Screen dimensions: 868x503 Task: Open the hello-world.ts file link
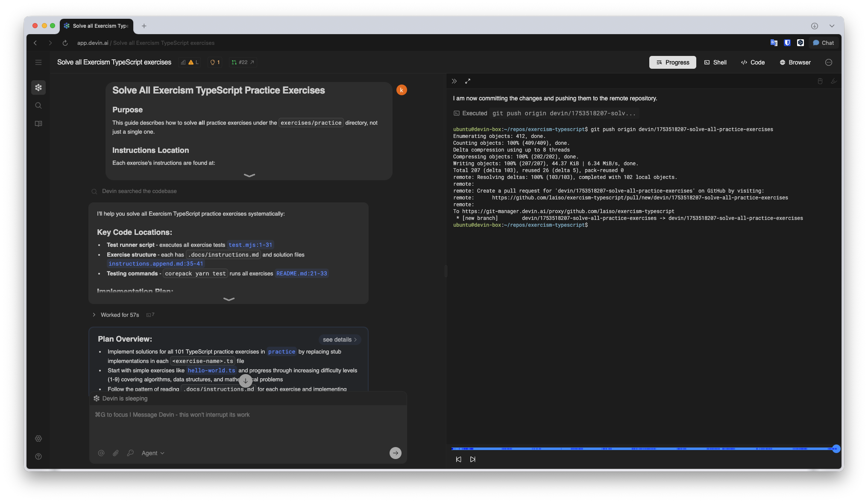pyautogui.click(x=211, y=371)
